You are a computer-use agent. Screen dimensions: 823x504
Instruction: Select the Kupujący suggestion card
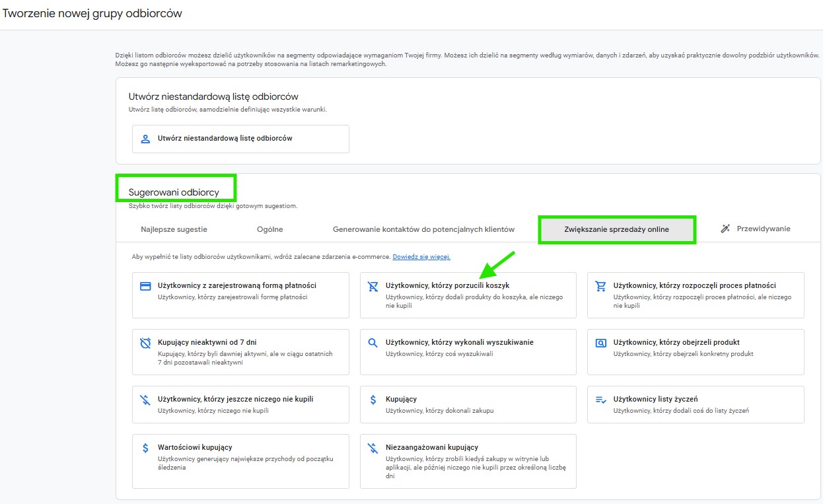tap(468, 404)
